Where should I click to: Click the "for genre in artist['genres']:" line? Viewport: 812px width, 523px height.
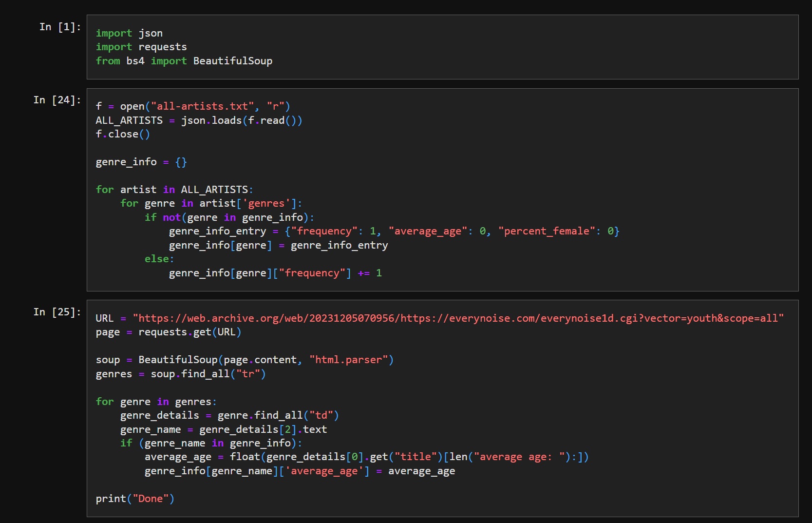[211, 203]
